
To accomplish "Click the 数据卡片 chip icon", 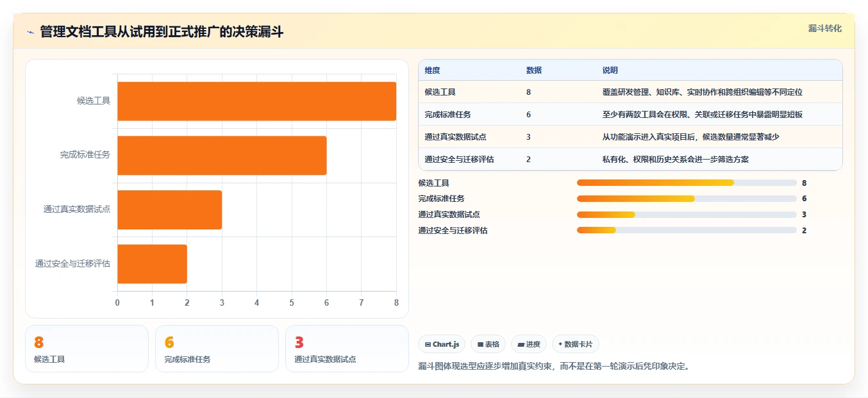I will [560, 344].
